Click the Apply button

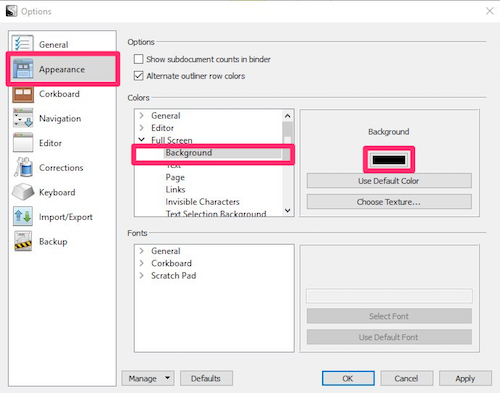pos(465,378)
